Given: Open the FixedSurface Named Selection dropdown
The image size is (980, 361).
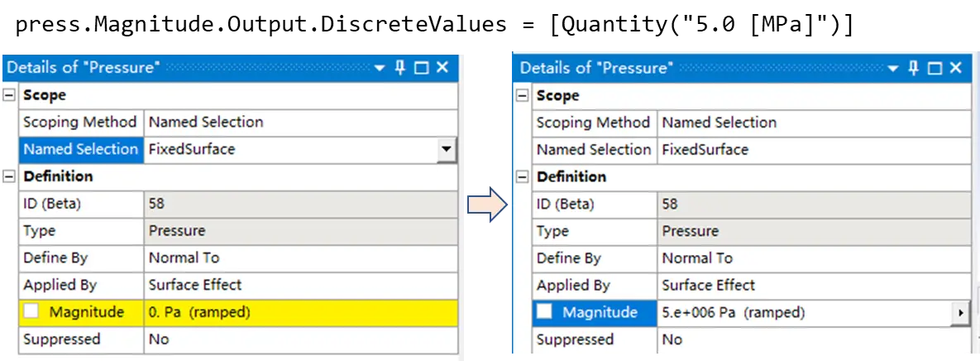Looking at the screenshot, I should tap(446, 150).
